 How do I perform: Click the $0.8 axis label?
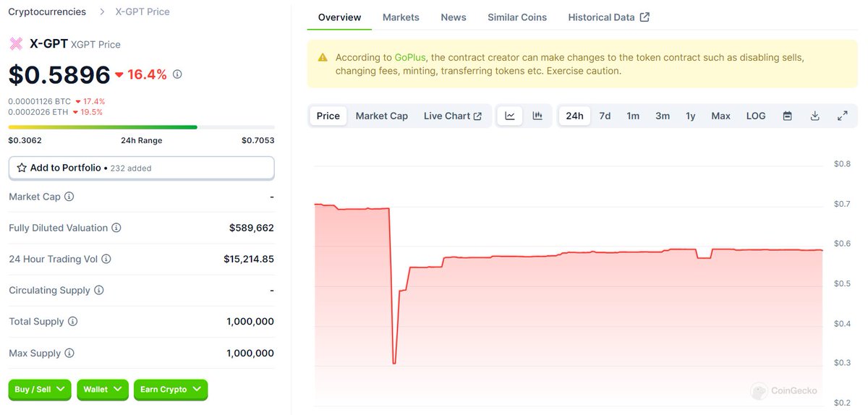[842, 164]
